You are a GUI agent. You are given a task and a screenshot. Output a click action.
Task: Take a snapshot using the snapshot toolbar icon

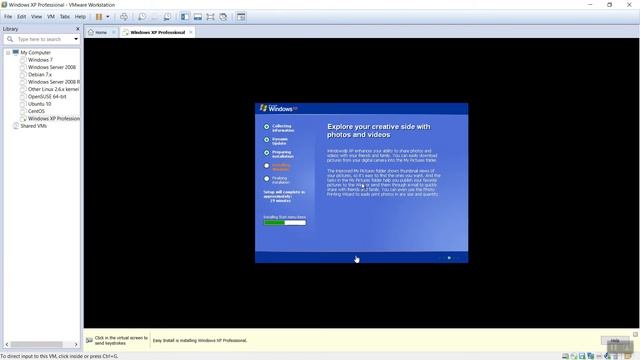point(142,17)
